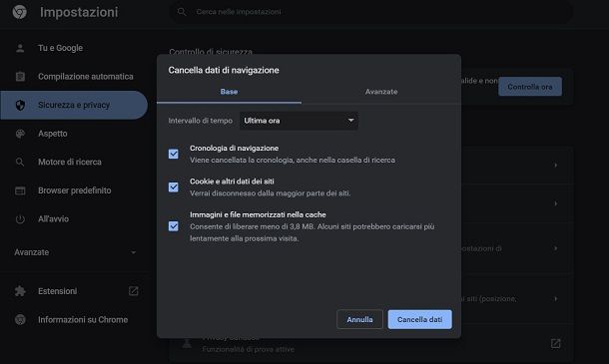Select Sicurezza e privacy in the sidebar
The height and width of the screenshot is (364, 609).
click(74, 105)
